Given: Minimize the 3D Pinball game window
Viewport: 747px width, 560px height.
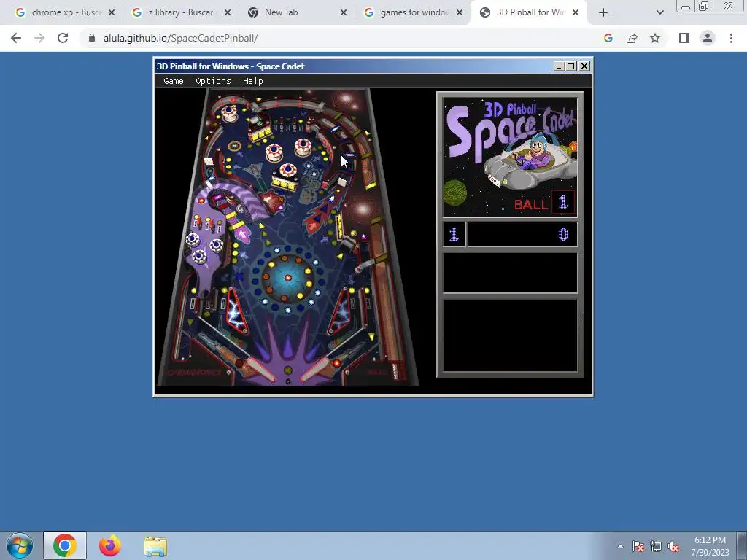Looking at the screenshot, I should pos(559,66).
